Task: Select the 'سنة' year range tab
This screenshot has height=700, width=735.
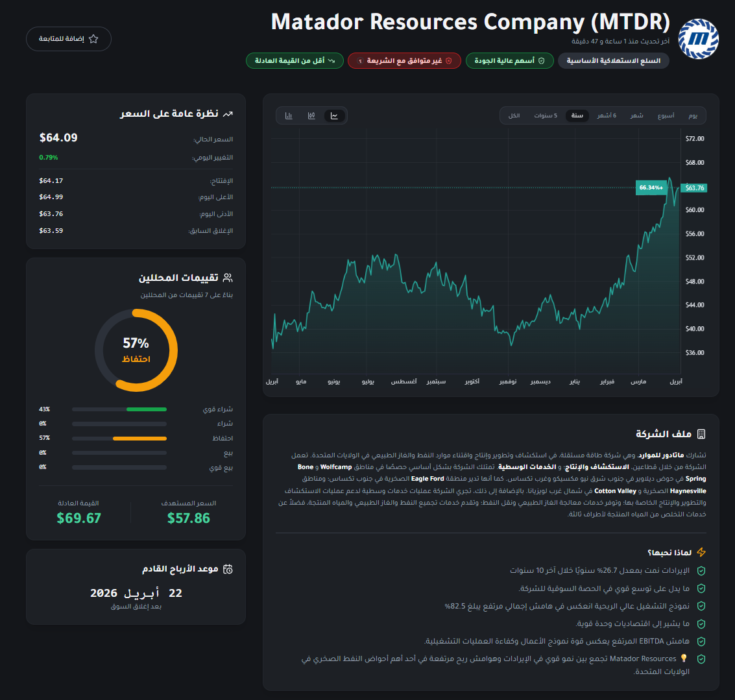Action: [577, 116]
